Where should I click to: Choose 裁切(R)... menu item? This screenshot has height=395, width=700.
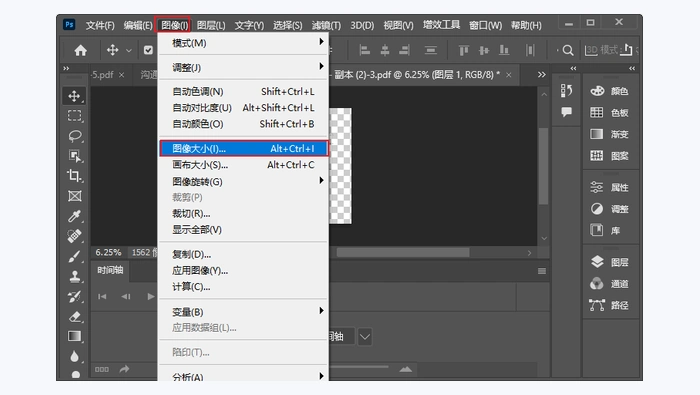point(243,213)
